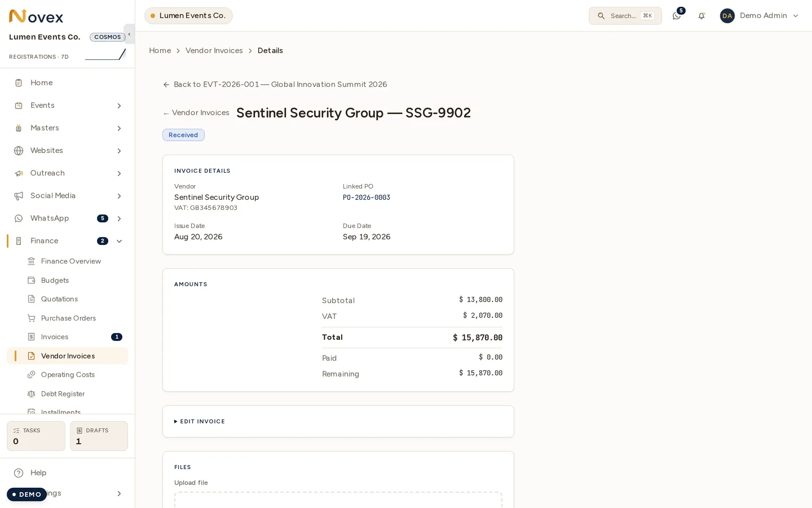Click the Vendor Invoices breadcrumb
The image size is (812, 508).
pyautogui.click(x=214, y=51)
